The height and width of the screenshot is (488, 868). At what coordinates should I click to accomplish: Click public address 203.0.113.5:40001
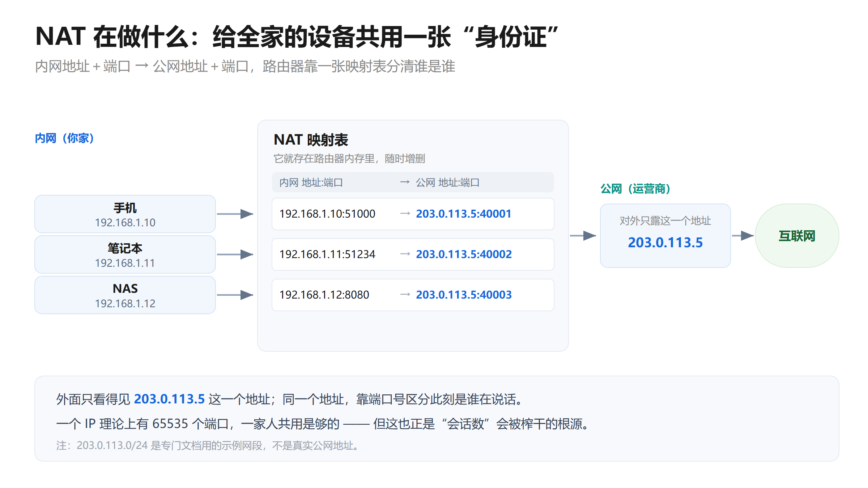pyautogui.click(x=464, y=214)
